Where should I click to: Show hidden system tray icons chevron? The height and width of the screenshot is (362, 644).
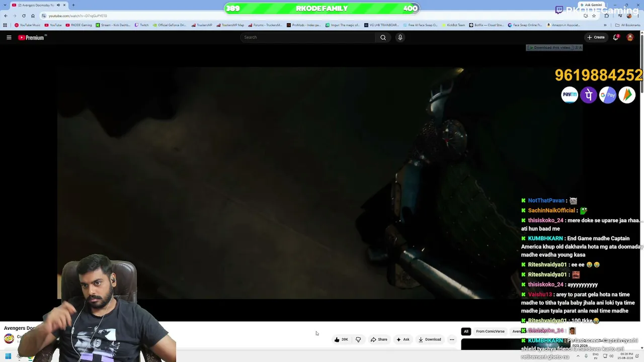(x=578, y=356)
